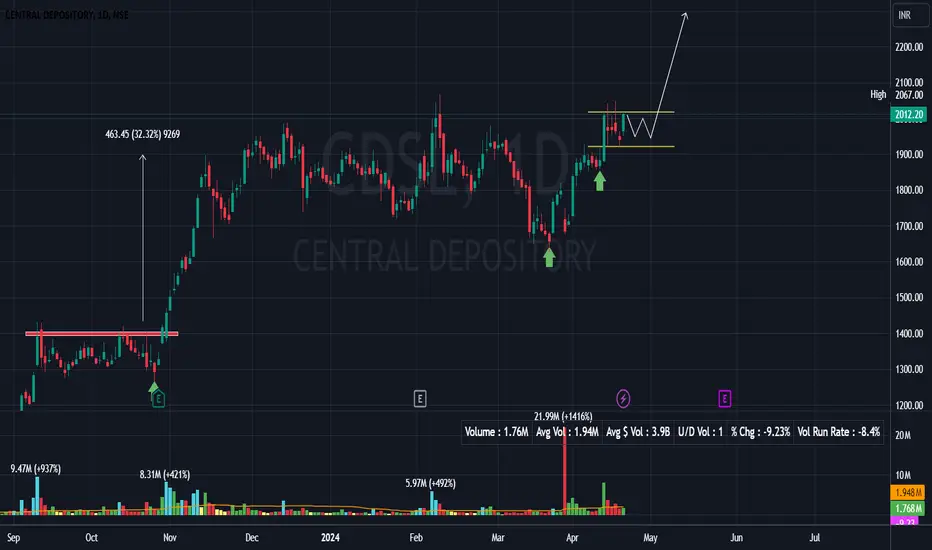Open the INR currency selector
The height and width of the screenshot is (550, 932).
[909, 15]
